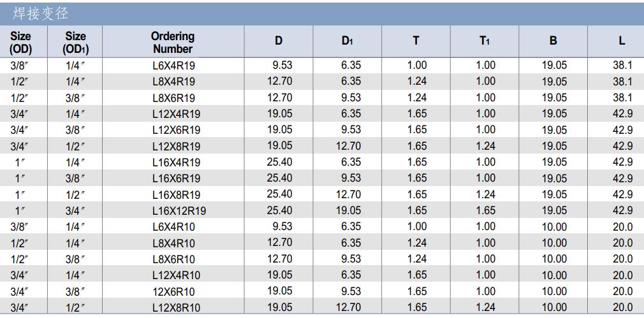The width and height of the screenshot is (644, 318).
Task: Click ordering number L12X8R10
Action: pos(176,308)
